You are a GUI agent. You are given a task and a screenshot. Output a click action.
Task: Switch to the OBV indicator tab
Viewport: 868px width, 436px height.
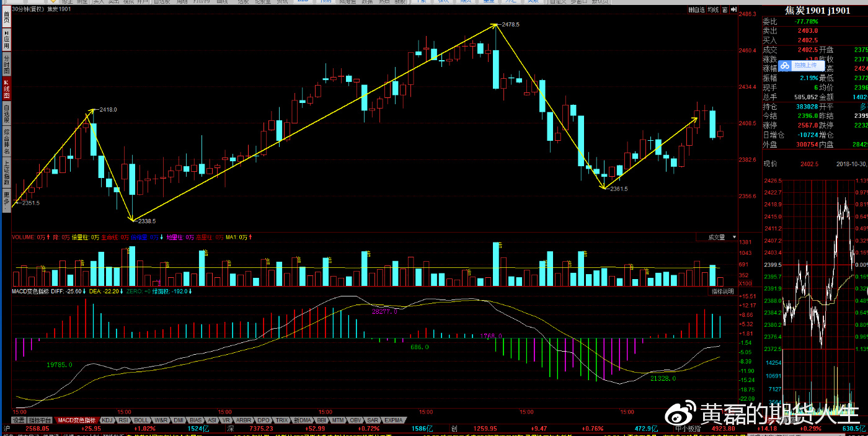pyautogui.click(x=355, y=420)
